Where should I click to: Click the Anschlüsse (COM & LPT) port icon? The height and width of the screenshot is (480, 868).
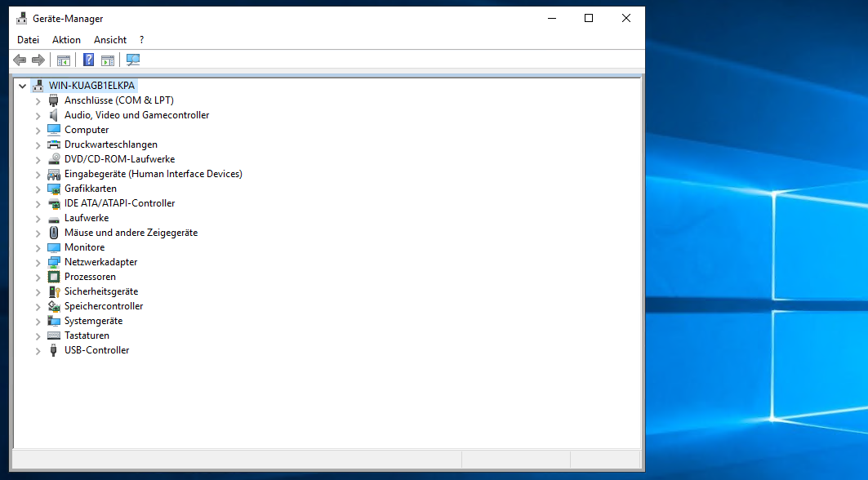point(54,100)
